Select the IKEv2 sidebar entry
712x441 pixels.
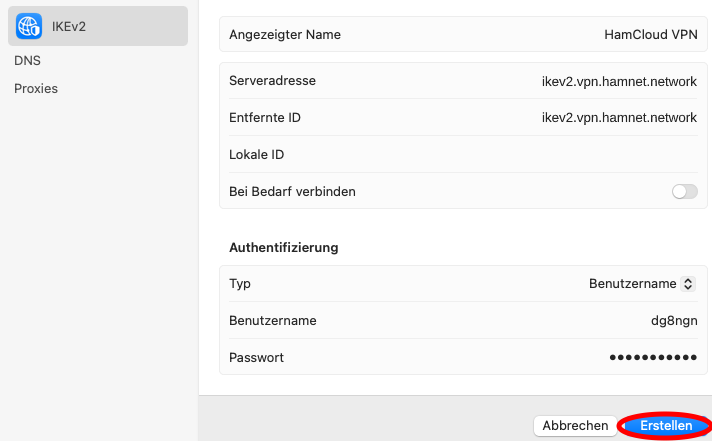click(98, 26)
